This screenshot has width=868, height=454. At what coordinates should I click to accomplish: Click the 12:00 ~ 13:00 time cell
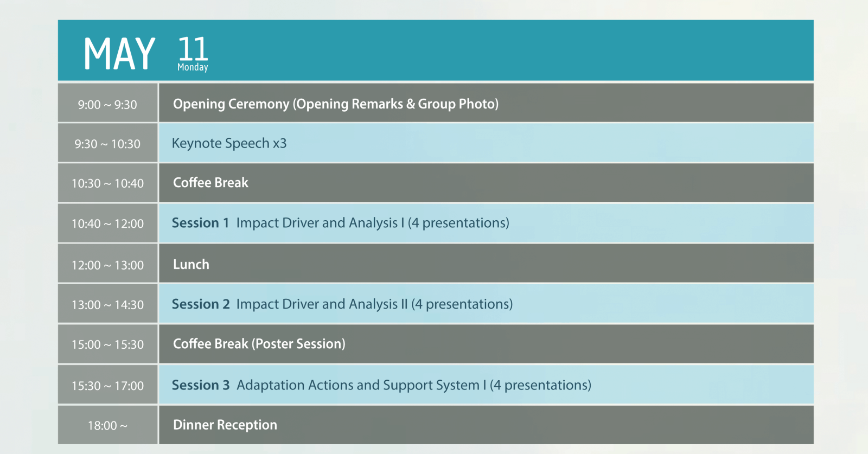[x=107, y=265]
